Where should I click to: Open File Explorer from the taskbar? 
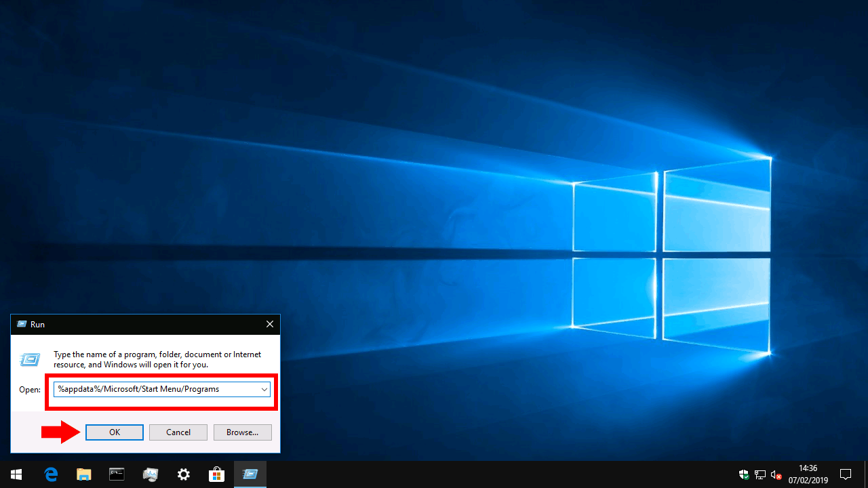83,474
